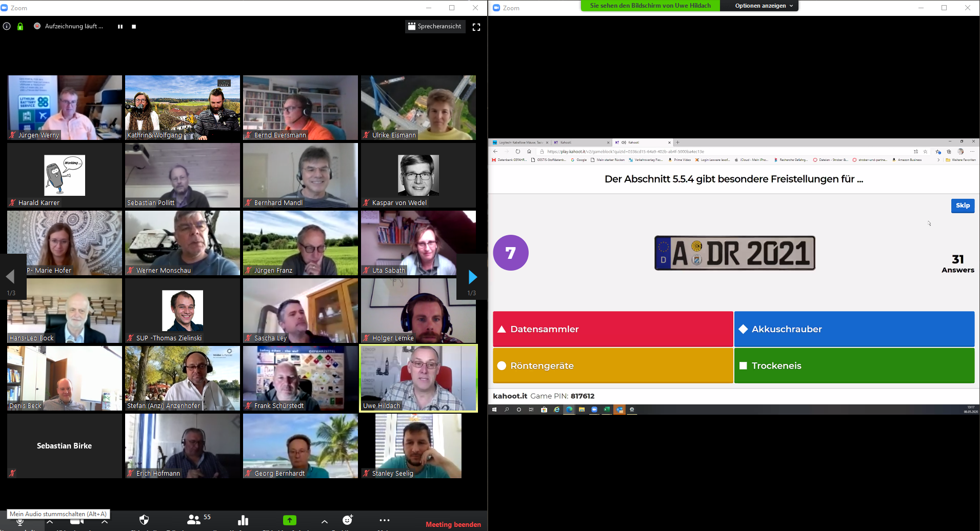Select the Datensammler answer
The width and height of the screenshot is (980, 531).
click(x=613, y=329)
